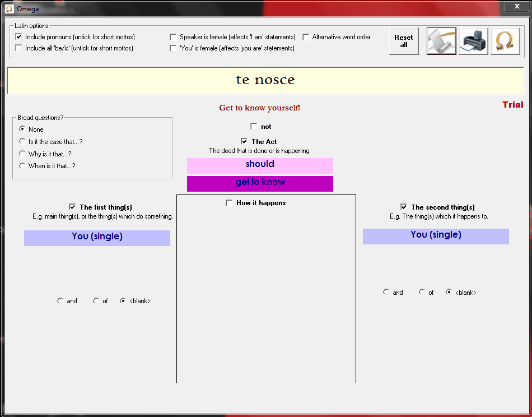Enable 'You' is female option

click(x=173, y=48)
